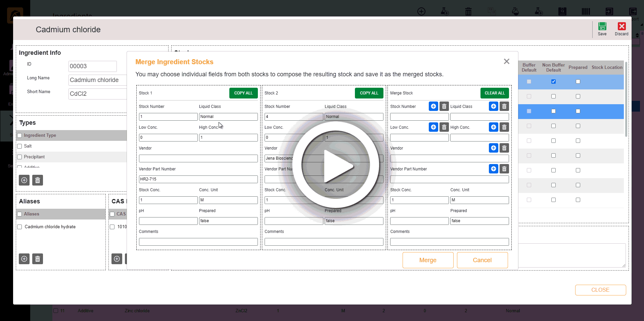Select Cadmium chloride hydrate alias checkbox
The height and width of the screenshot is (321, 644).
pyautogui.click(x=19, y=227)
